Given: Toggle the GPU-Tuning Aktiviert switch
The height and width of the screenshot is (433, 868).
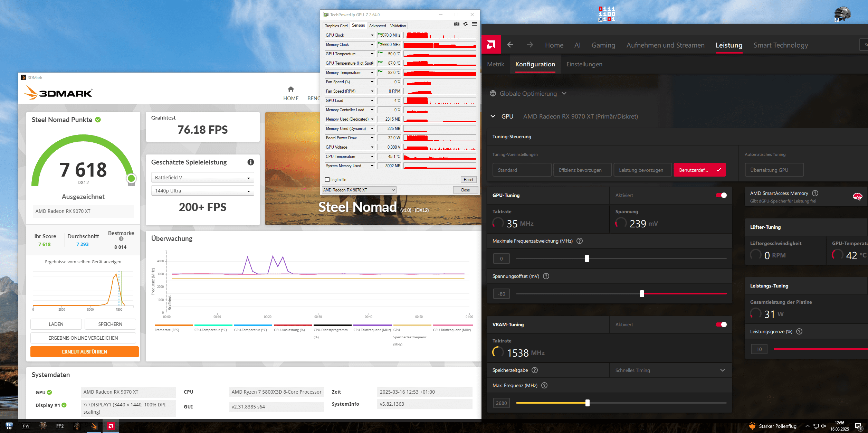Looking at the screenshot, I should (x=721, y=195).
